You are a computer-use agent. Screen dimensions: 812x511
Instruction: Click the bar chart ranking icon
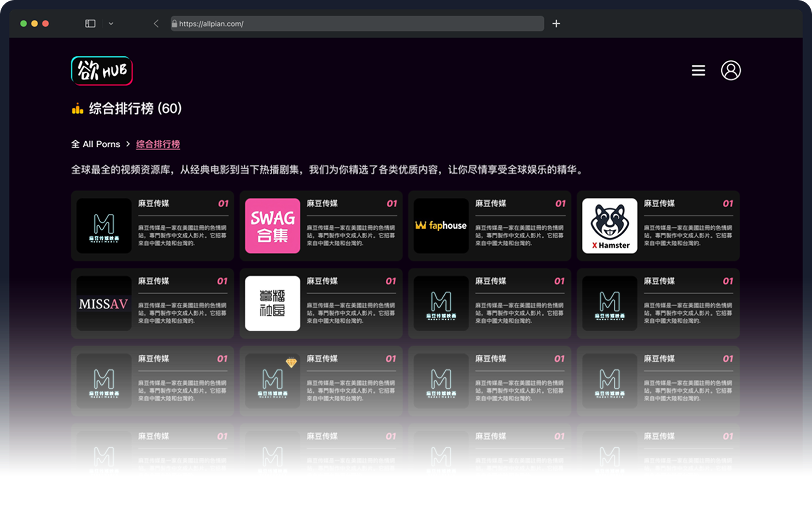pos(77,109)
